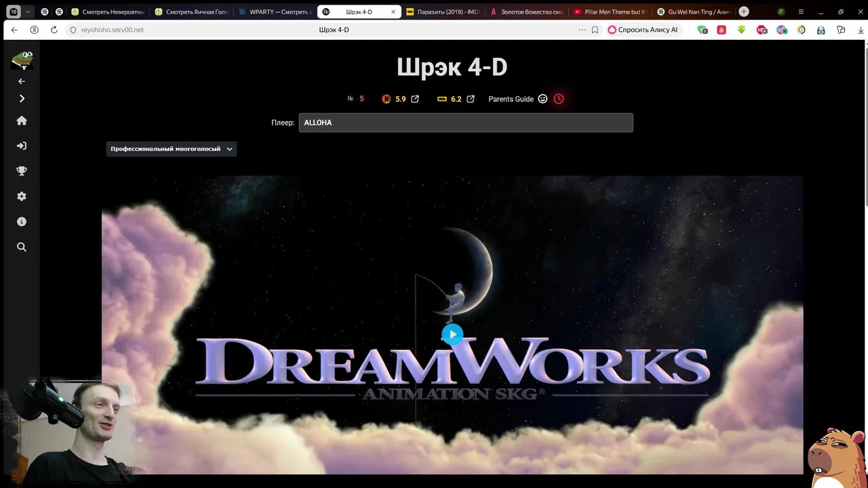Open the ALLOHA player selector
The height and width of the screenshot is (488, 868).
click(466, 123)
